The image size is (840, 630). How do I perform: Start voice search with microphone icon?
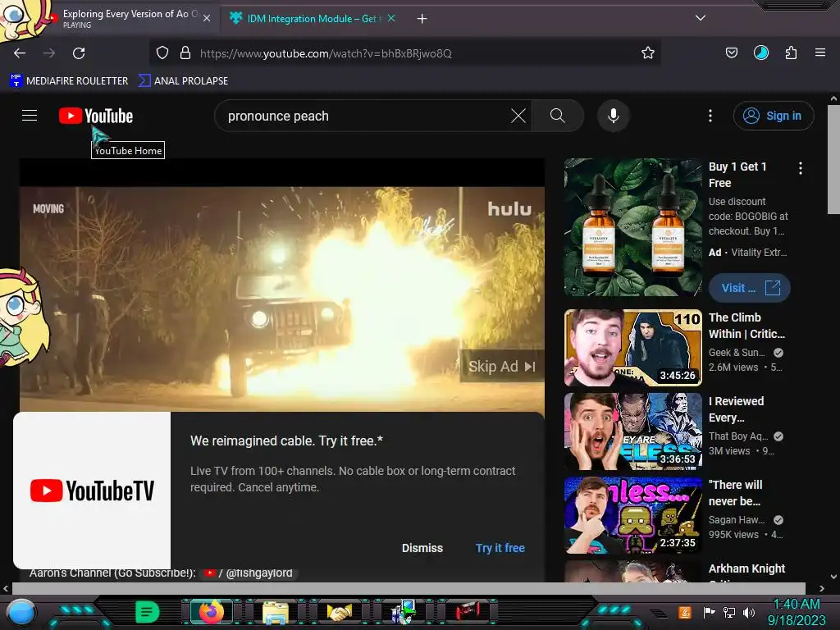614,116
